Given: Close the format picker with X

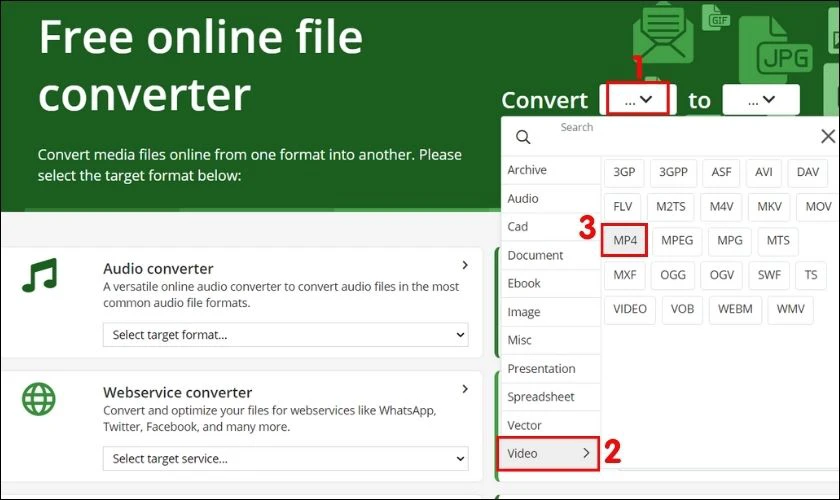Looking at the screenshot, I should point(828,136).
